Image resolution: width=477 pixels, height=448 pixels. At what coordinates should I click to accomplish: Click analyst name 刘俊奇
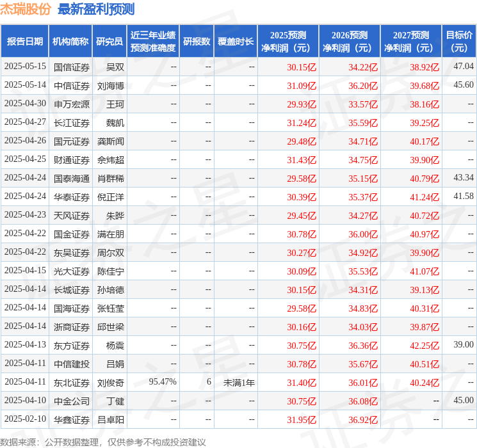(111, 383)
